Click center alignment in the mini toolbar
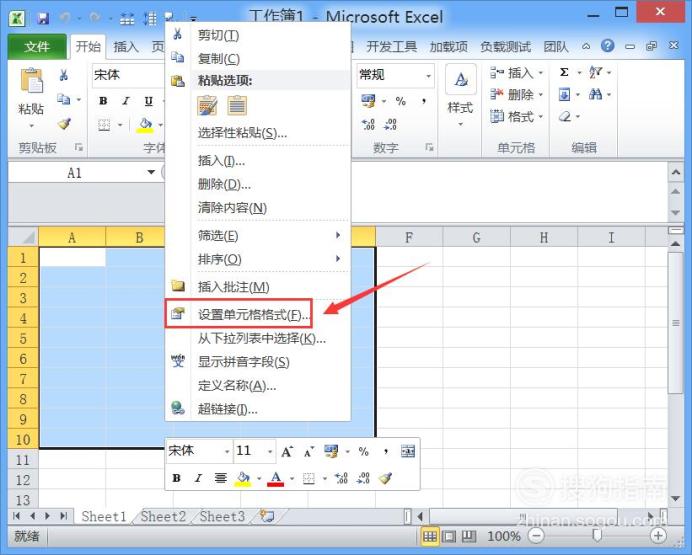This screenshot has width=692, height=555. (x=221, y=478)
